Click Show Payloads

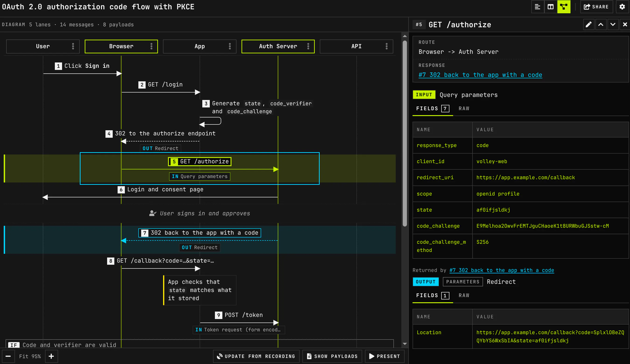click(x=332, y=356)
